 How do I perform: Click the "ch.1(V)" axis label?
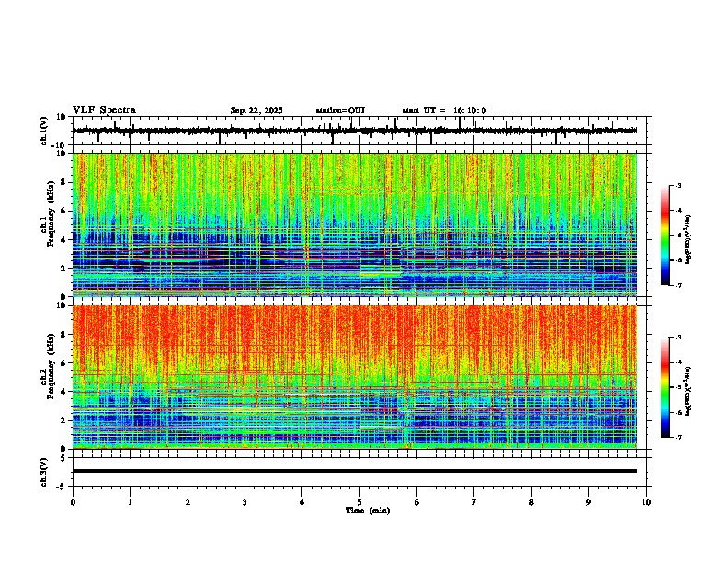coord(44,131)
